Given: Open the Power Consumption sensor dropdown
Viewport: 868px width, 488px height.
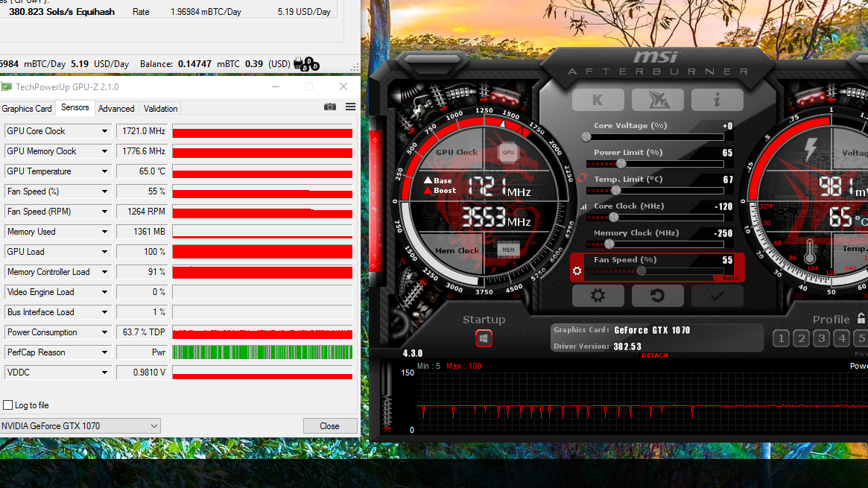Looking at the screenshot, I should [x=104, y=332].
